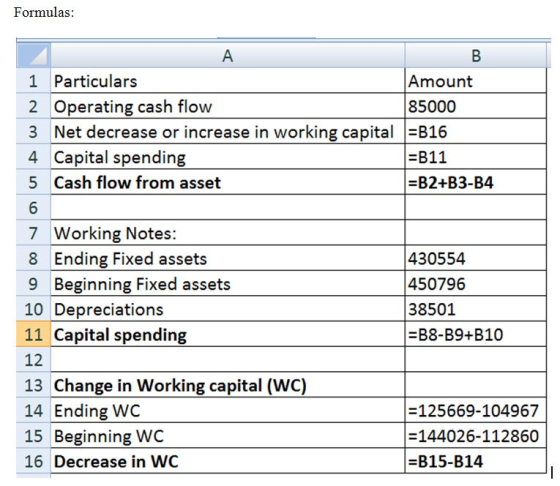Select the 'Working Notes:' cell
The height and width of the screenshot is (486, 560).
pos(228,233)
